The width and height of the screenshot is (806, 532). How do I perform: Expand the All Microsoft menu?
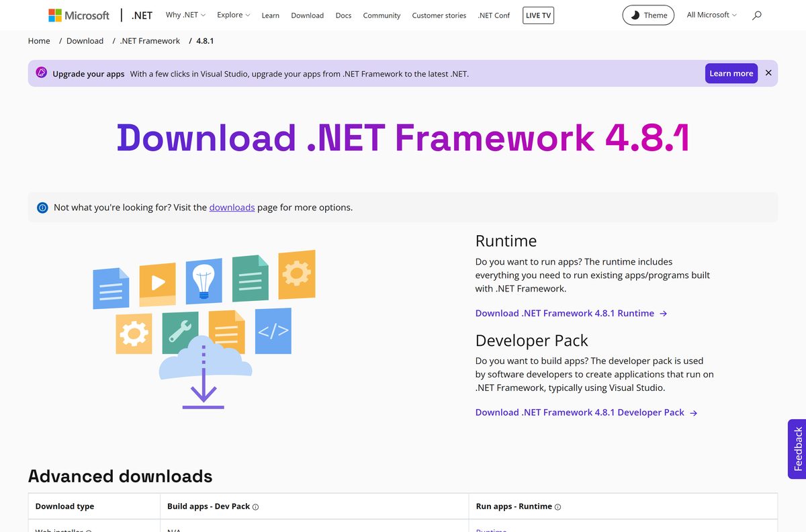pos(711,15)
